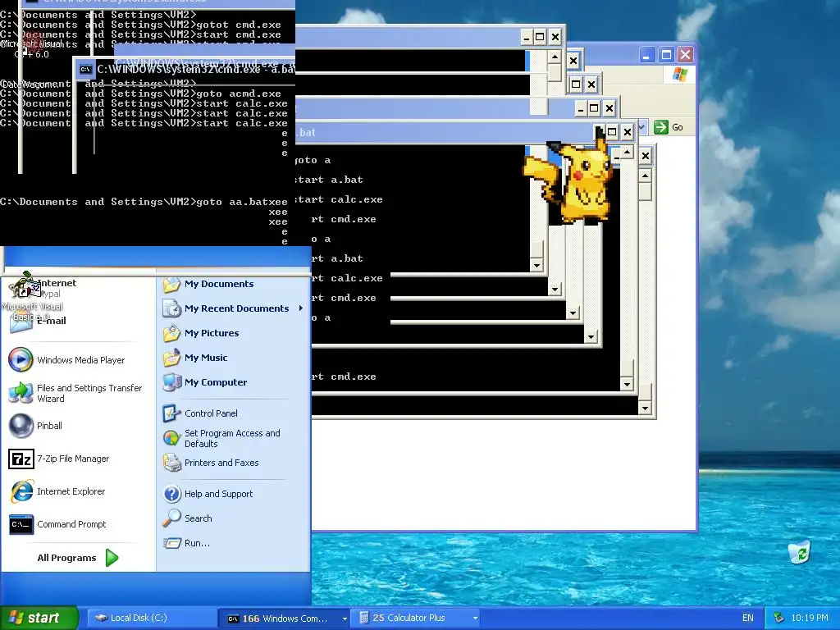Open E-mail from pinned Start menu items
840x630 pixels.
pyautogui.click(x=38, y=321)
